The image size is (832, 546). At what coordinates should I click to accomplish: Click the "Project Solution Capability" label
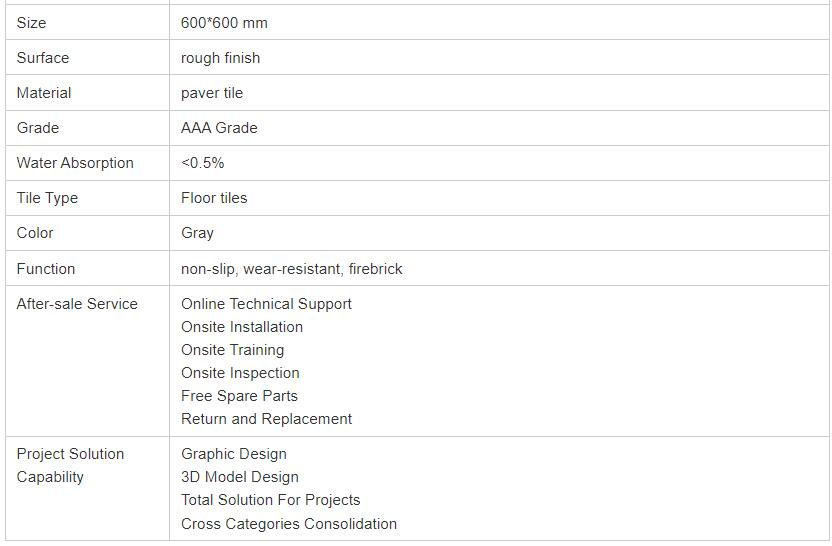pyautogui.click(x=70, y=465)
